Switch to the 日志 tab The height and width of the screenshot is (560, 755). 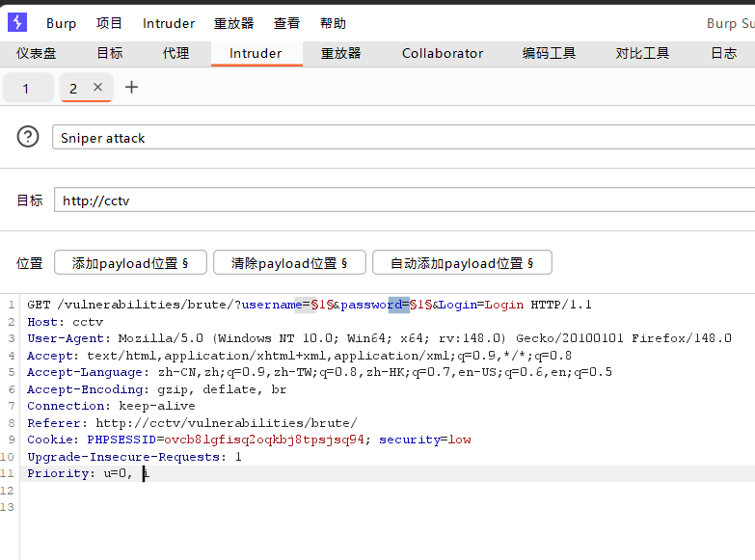[724, 53]
